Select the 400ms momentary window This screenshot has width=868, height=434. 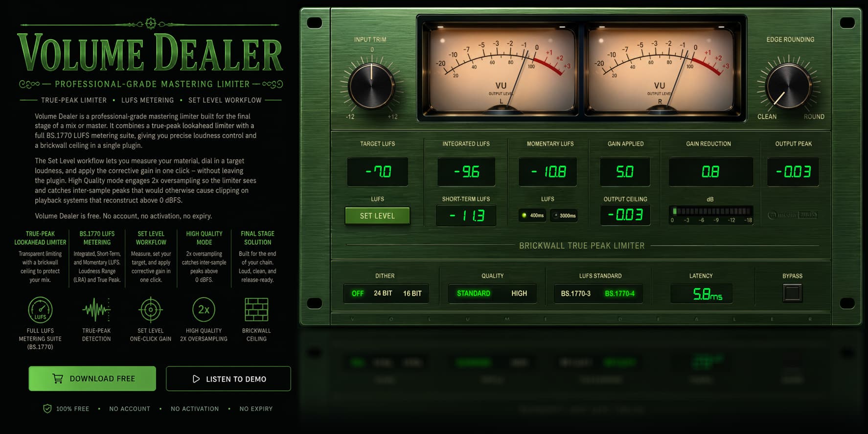pyautogui.click(x=533, y=215)
